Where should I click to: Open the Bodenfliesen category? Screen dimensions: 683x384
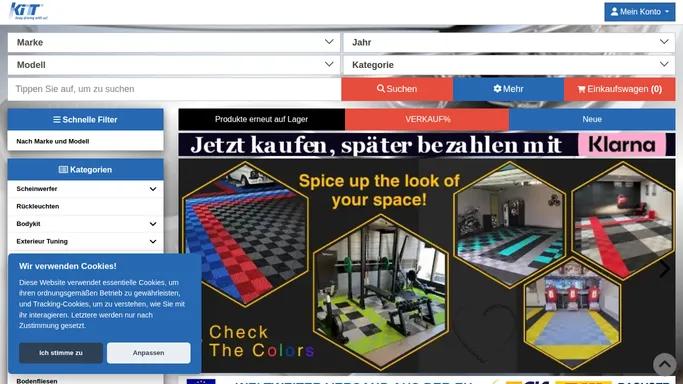(37, 381)
